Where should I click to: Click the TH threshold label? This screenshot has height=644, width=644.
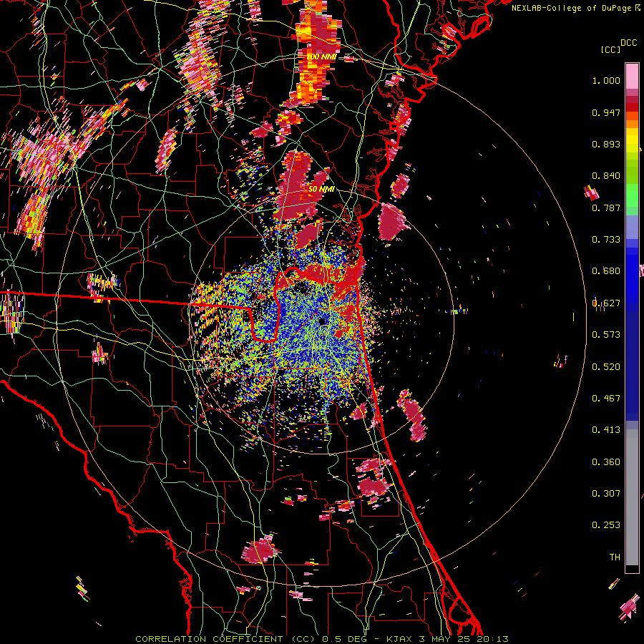click(x=615, y=557)
